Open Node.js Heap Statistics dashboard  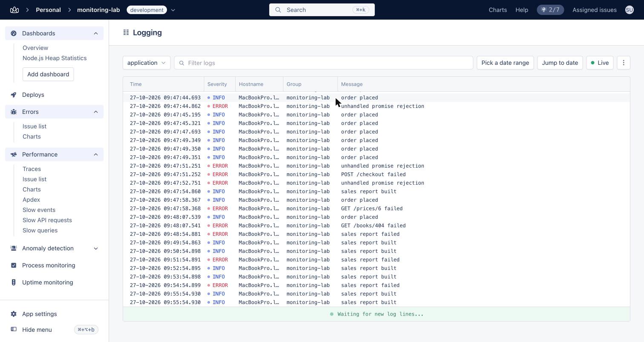click(55, 58)
